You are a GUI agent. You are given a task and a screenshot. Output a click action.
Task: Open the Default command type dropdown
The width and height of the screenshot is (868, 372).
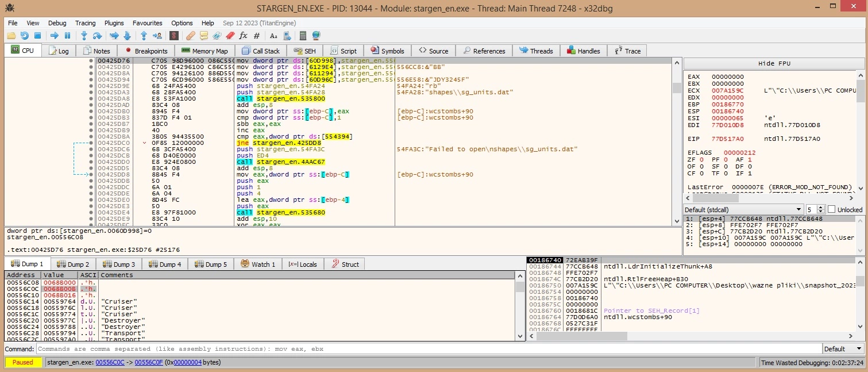coord(843,348)
